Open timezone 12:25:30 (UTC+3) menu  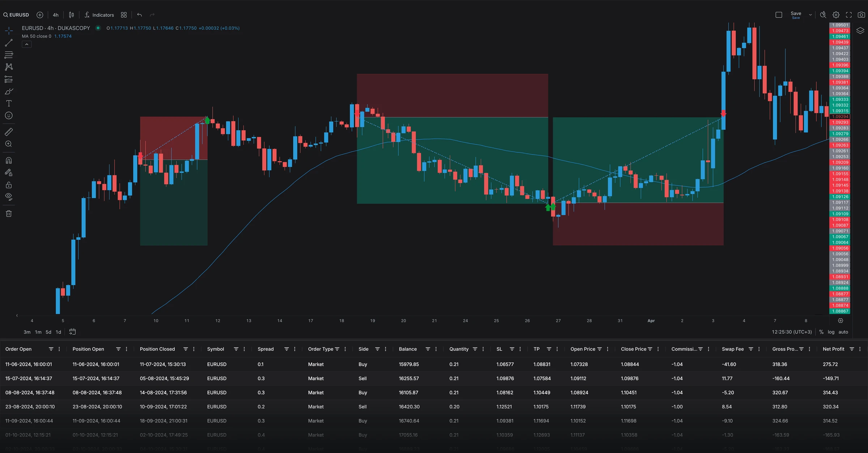(x=792, y=332)
